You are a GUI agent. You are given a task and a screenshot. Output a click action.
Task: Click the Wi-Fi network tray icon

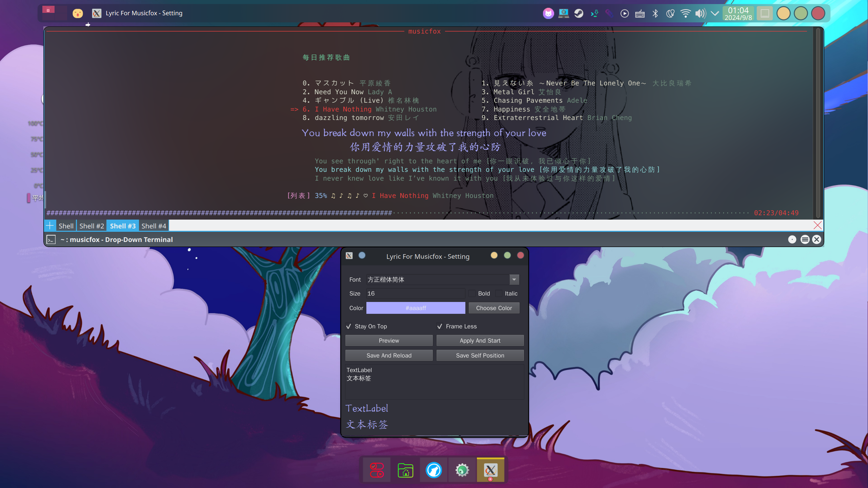coord(685,13)
